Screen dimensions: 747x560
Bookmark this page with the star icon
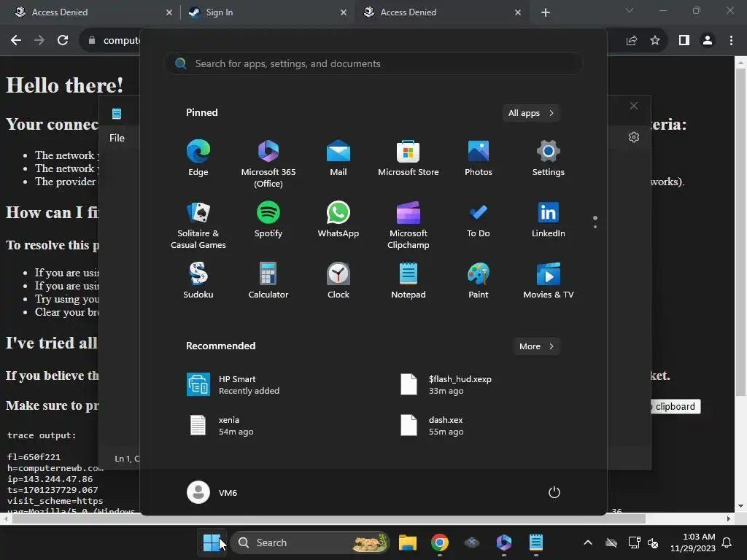pyautogui.click(x=655, y=41)
